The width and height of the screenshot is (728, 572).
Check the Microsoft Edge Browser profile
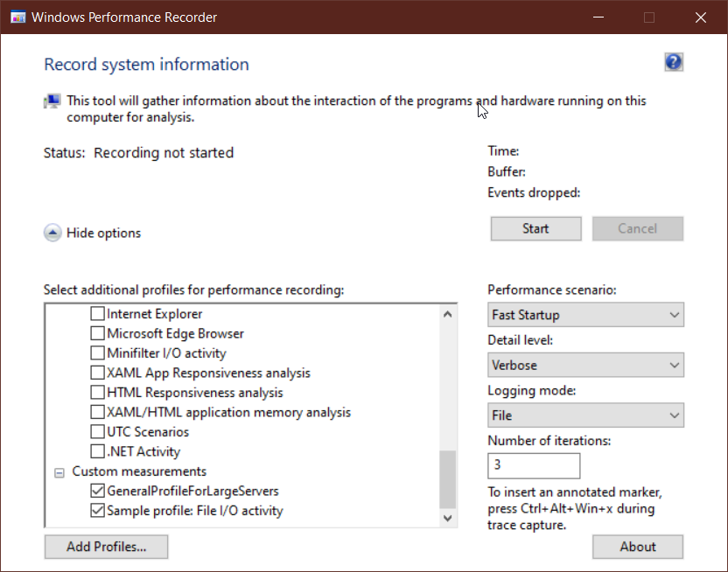click(x=97, y=333)
